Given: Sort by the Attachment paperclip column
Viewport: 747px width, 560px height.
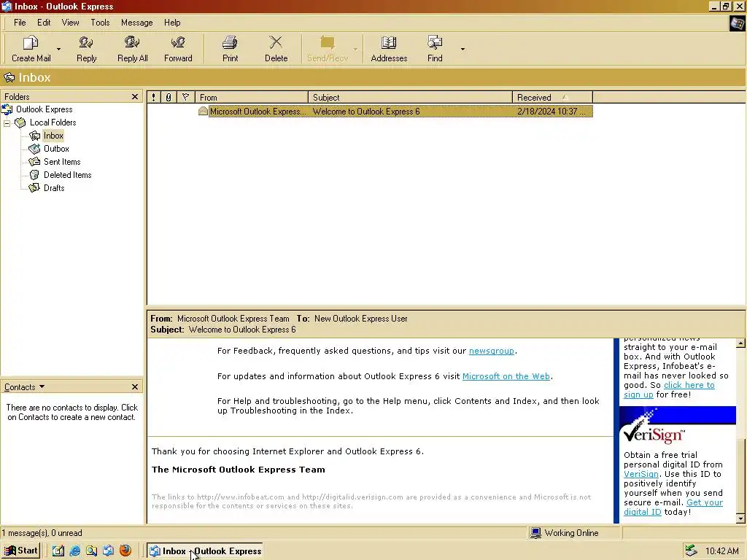Looking at the screenshot, I should click(169, 97).
